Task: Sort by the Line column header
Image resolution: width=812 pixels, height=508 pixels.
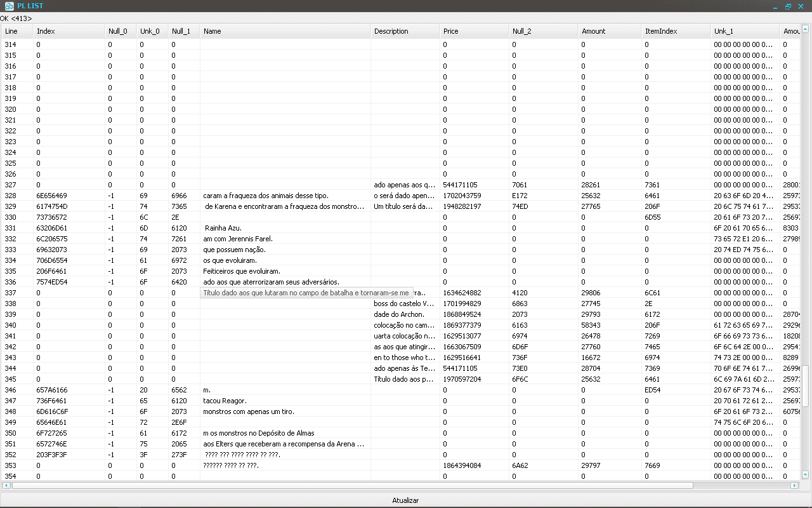Action: (17, 31)
